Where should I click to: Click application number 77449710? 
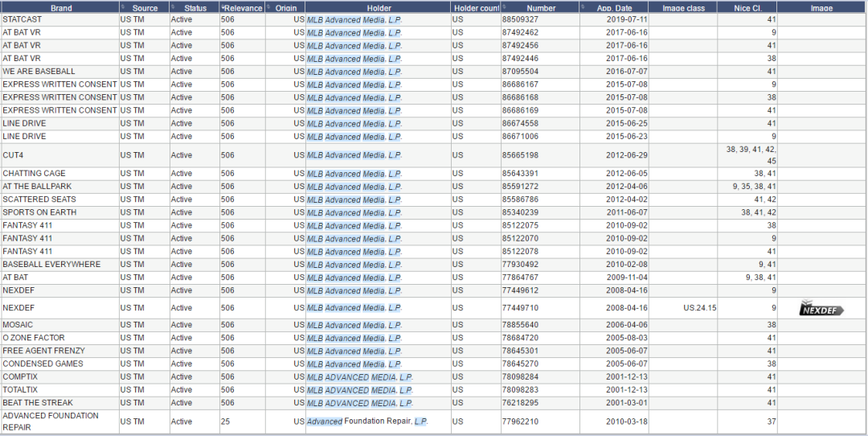tap(520, 308)
